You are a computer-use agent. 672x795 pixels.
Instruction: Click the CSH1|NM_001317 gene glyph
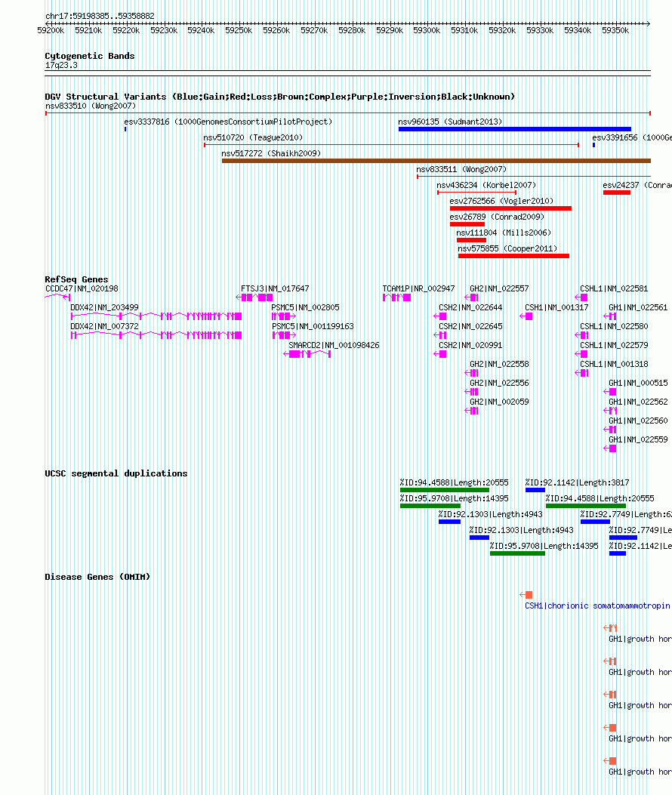(x=526, y=316)
